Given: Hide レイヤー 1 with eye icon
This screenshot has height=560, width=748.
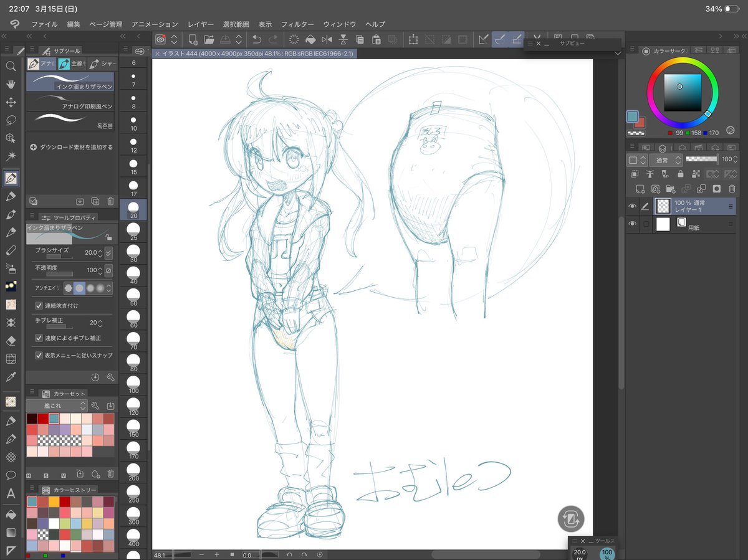Looking at the screenshot, I should pos(632,206).
